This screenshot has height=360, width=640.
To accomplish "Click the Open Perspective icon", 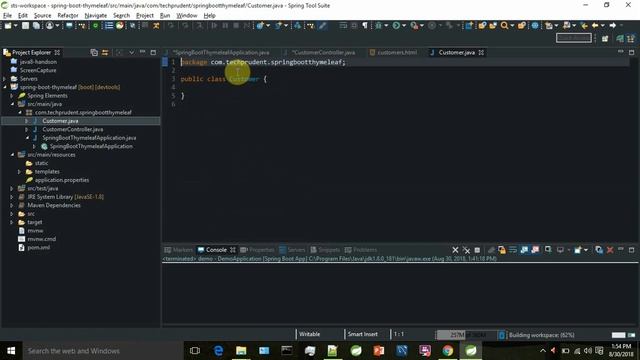I will click(605, 38).
